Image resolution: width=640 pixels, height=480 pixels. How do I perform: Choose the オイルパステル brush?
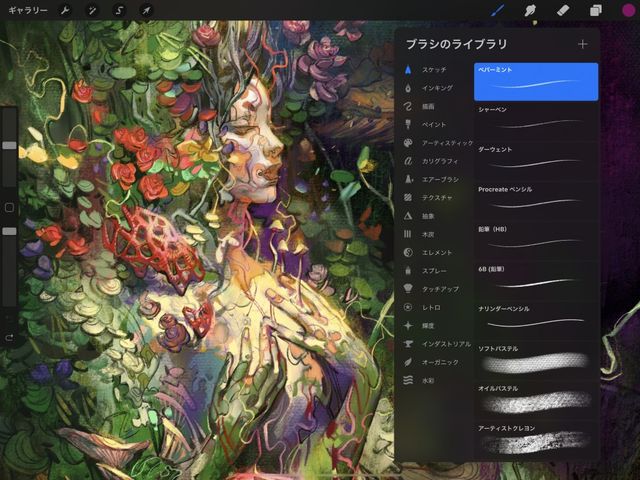(x=536, y=402)
